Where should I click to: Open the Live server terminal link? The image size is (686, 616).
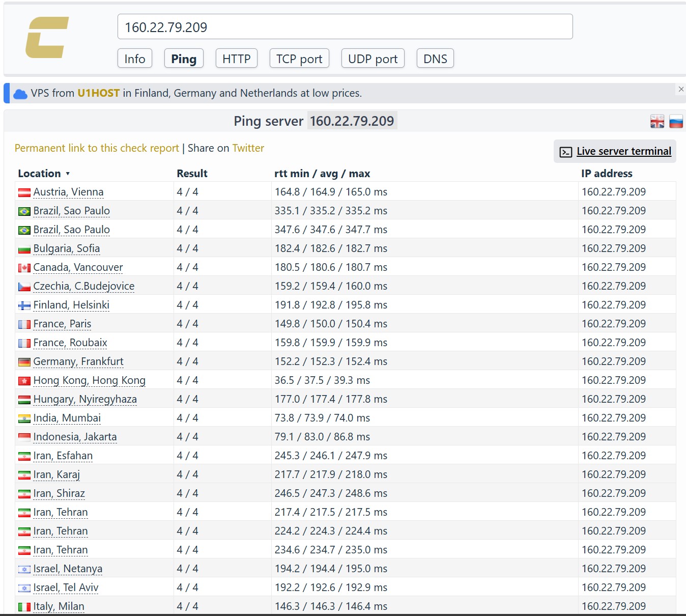click(624, 151)
